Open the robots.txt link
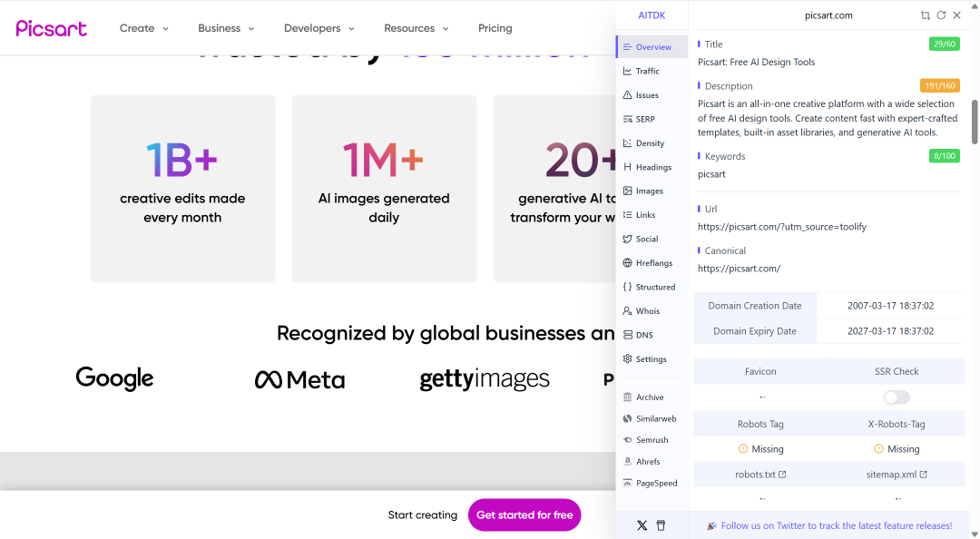This screenshot has width=980, height=539. [x=760, y=475]
